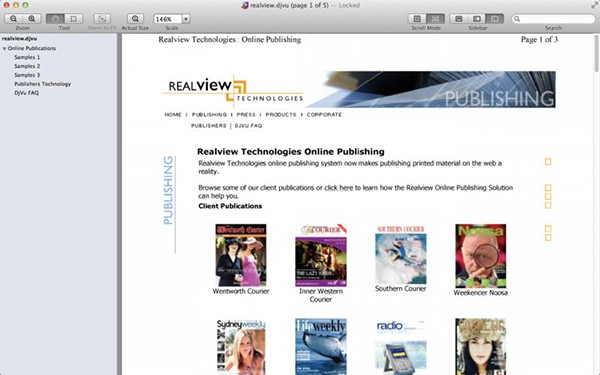Select Online Publications in the outline
The image size is (600, 375).
32,48
